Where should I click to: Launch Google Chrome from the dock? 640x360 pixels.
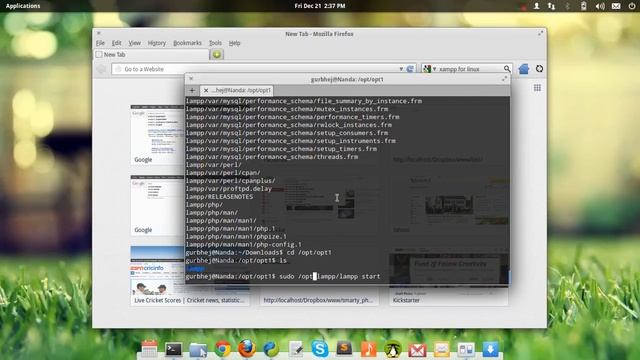point(223,349)
